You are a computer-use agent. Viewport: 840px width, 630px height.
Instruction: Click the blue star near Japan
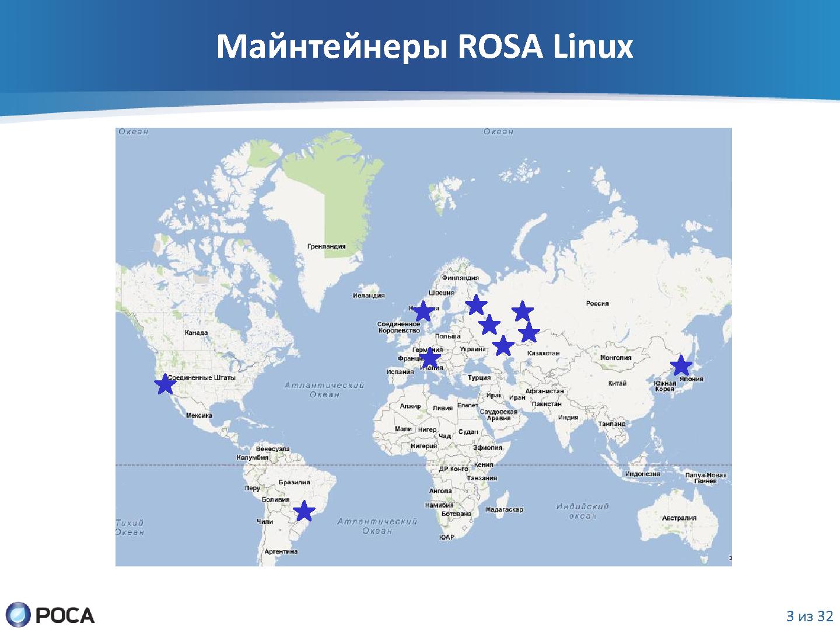click(681, 365)
